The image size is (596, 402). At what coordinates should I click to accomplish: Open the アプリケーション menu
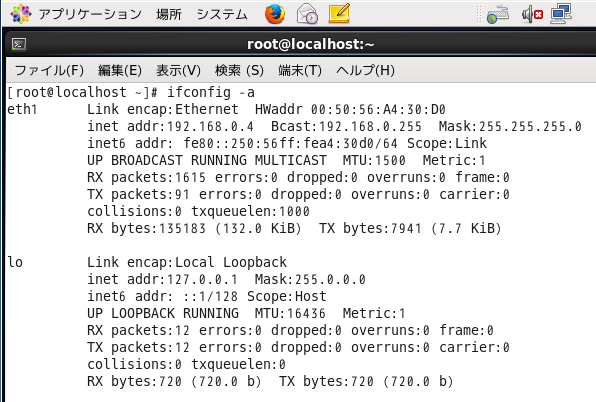click(x=90, y=14)
